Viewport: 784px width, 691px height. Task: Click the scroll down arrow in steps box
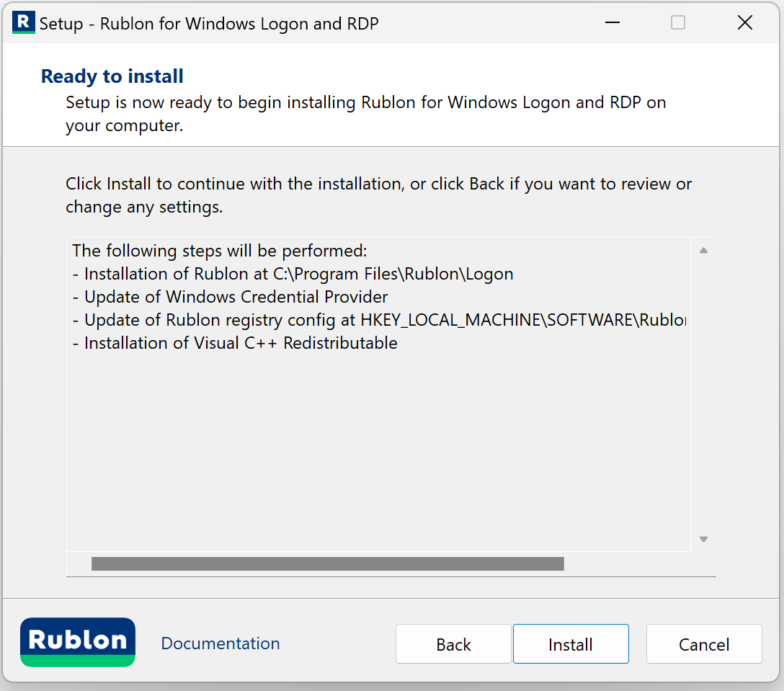click(x=703, y=539)
